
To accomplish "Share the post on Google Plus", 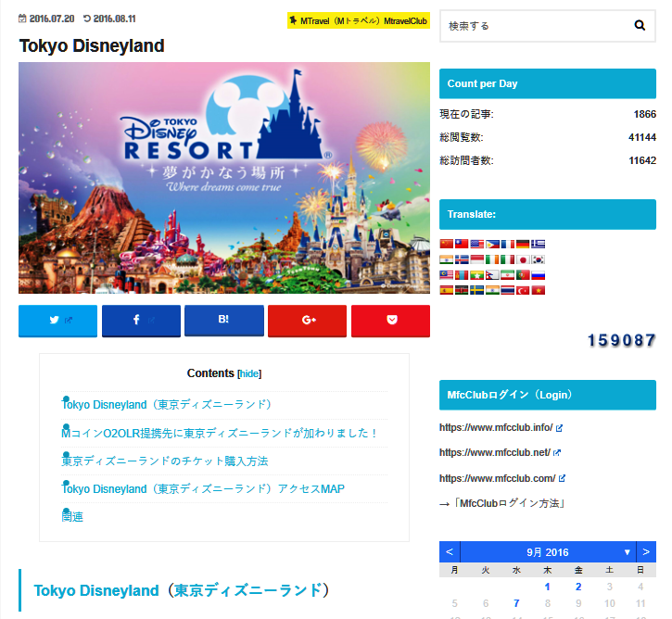I will coord(308,321).
